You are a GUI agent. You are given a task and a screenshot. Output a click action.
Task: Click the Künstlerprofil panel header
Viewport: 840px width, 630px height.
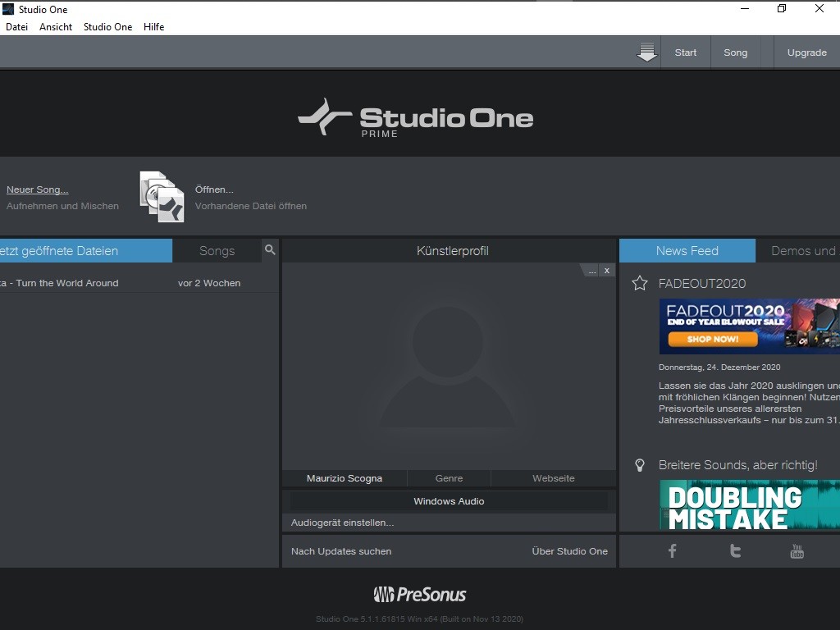(x=449, y=251)
